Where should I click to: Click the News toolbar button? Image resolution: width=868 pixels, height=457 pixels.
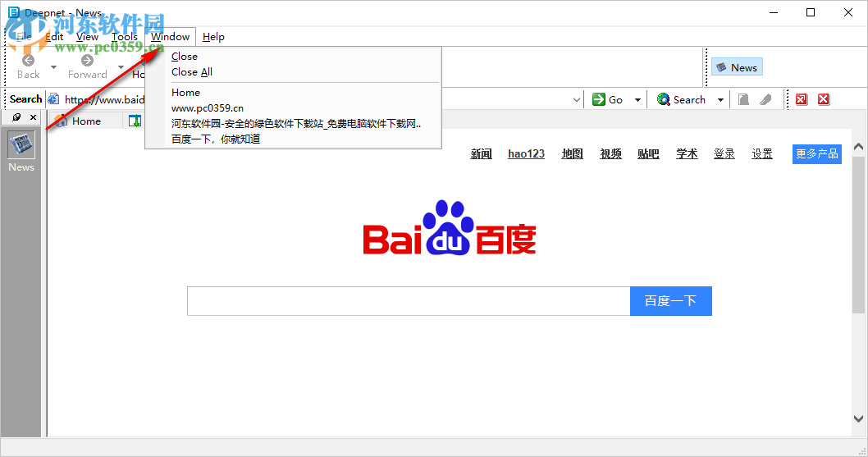(x=737, y=67)
